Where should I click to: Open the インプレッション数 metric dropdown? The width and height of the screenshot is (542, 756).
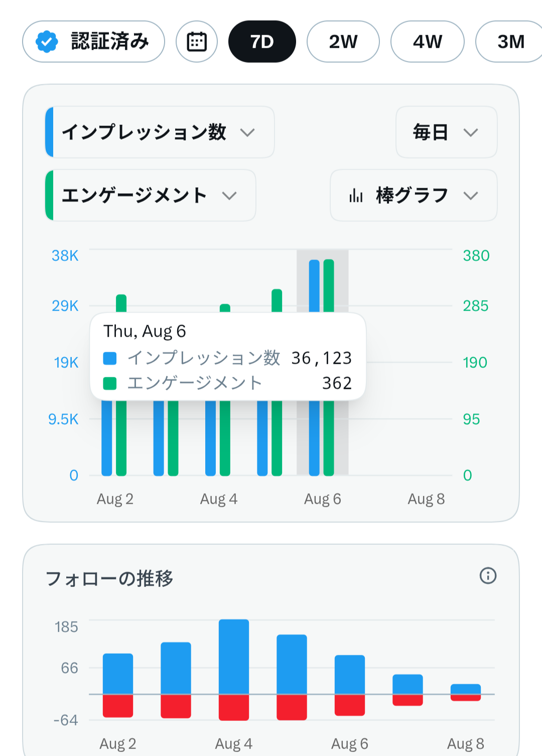coord(160,132)
